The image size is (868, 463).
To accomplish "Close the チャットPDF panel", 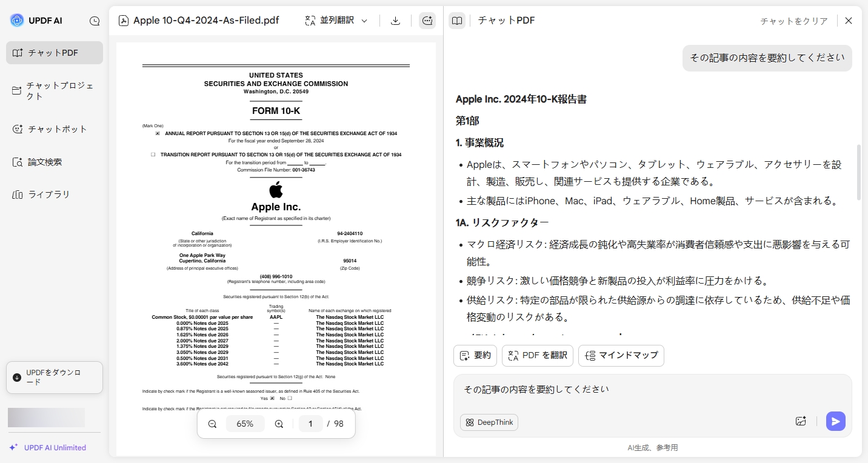I will [x=849, y=21].
